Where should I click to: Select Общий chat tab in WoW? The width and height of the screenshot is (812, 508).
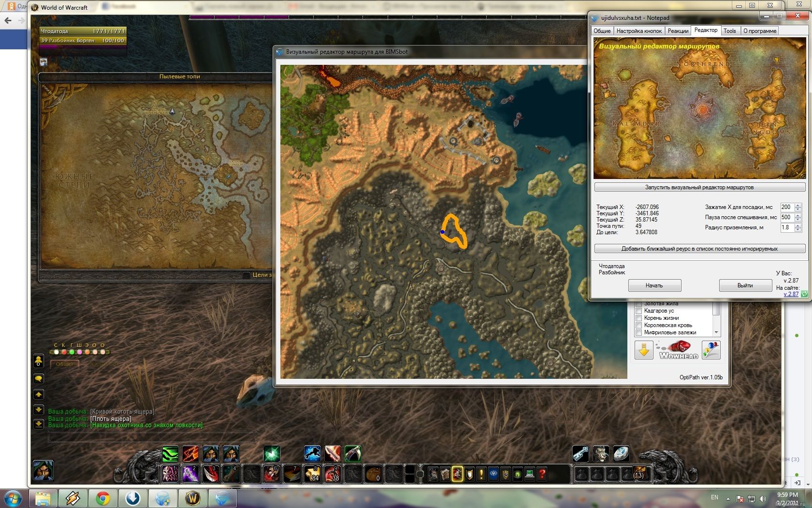pyautogui.click(x=65, y=364)
